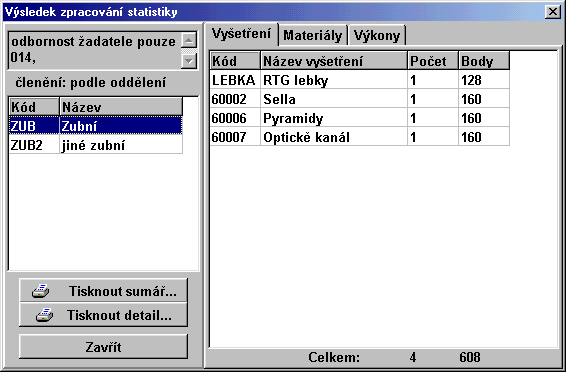Click Počet value in Sella row
Viewport: 566px width, 372px height.
tap(433, 99)
